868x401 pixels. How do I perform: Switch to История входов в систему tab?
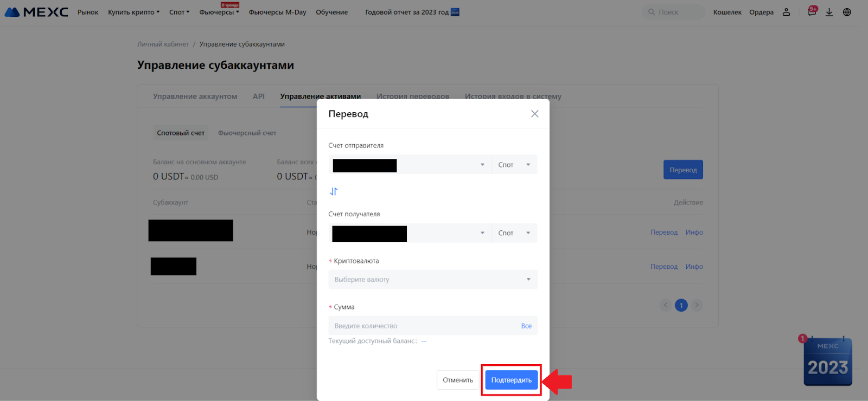513,96
